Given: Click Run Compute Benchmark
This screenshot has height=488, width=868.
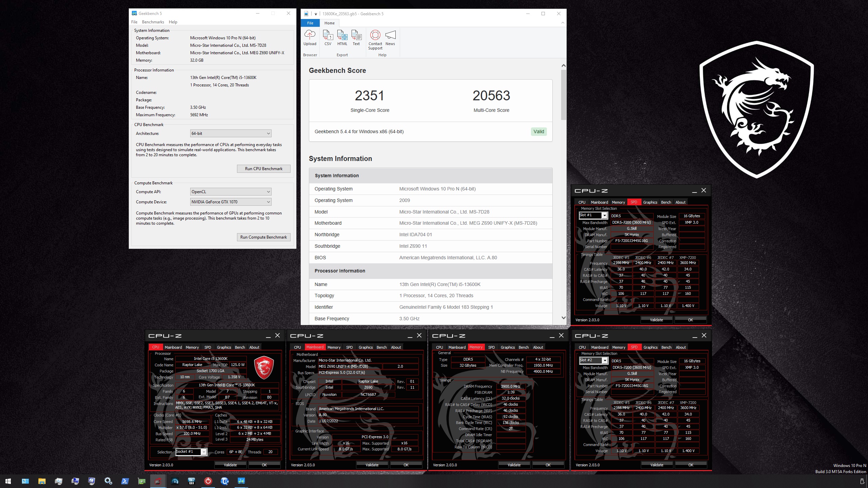Looking at the screenshot, I should click(x=263, y=237).
